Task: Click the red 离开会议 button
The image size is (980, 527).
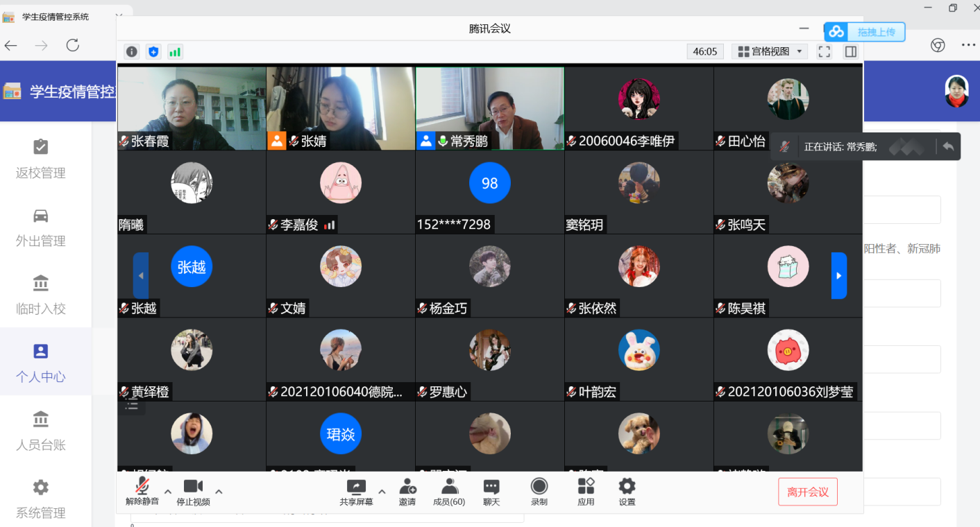Action: pos(807,492)
